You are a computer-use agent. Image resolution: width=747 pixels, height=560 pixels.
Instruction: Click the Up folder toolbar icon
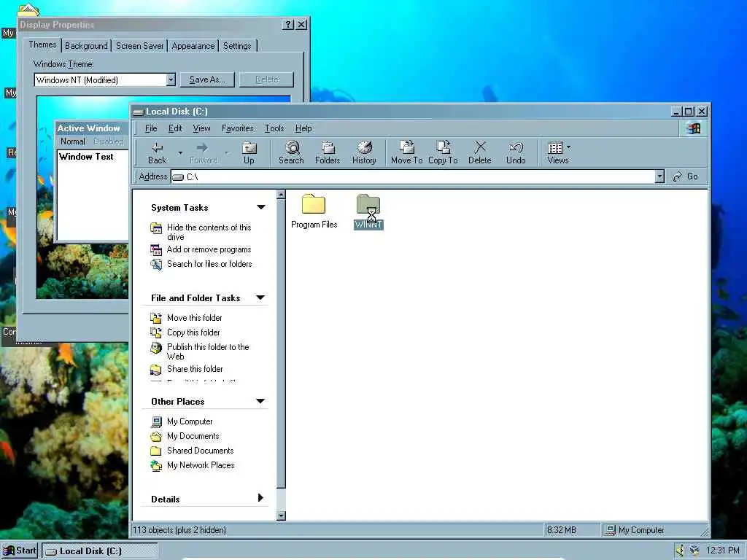249,153
